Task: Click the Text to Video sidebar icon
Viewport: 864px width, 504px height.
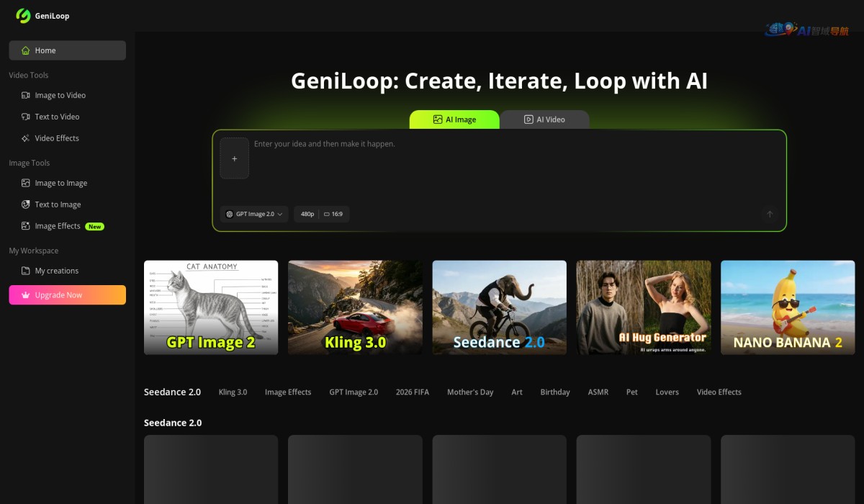Action: (26, 117)
